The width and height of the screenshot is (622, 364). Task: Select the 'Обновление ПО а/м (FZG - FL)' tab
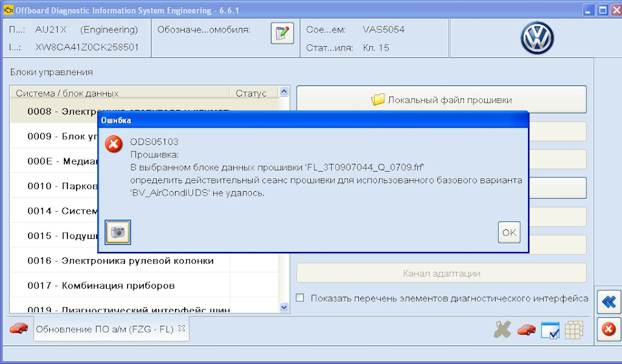(x=104, y=329)
